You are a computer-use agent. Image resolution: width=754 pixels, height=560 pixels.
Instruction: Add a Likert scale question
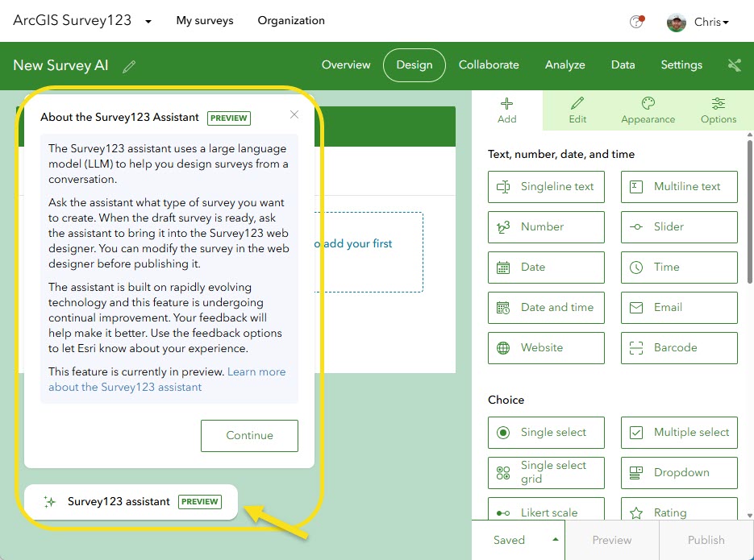tap(546, 509)
